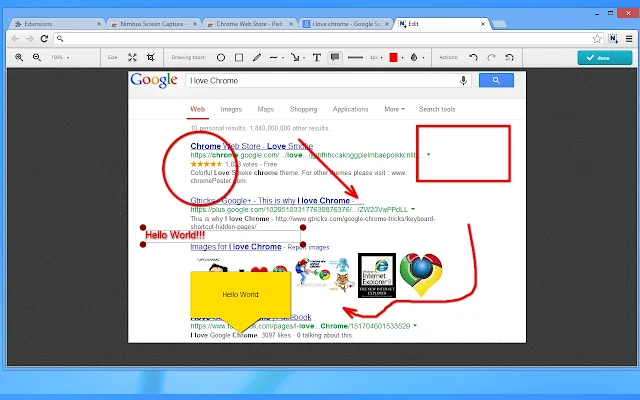The image size is (640, 400).
Task: Select the rectangle drawing tool
Action: [239, 58]
